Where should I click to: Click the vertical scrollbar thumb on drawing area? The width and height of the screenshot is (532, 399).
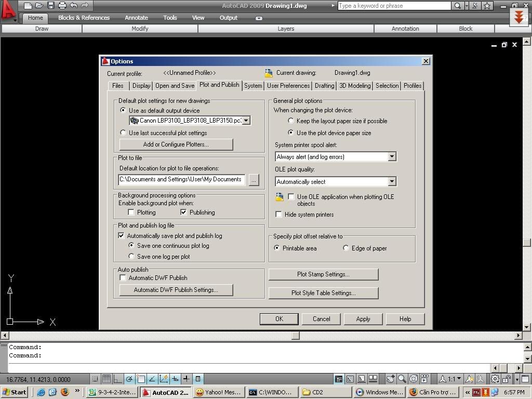point(526,242)
